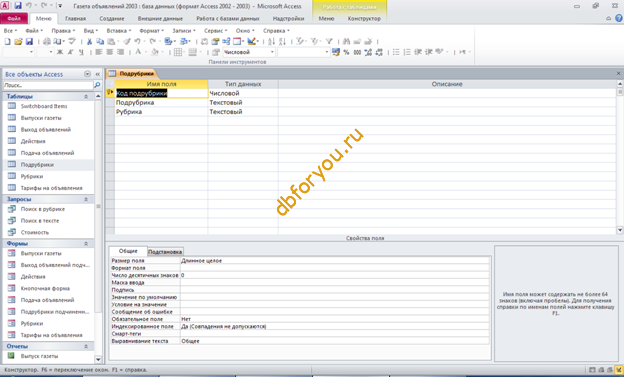This screenshot has width=624, height=377.
Task: Collapse the Таблицы group in navigation pane
Action: pyautogui.click(x=86, y=96)
